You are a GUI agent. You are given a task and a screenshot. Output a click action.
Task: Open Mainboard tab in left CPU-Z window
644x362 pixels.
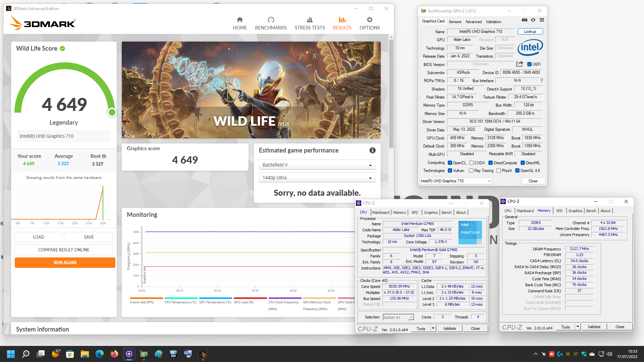point(381,213)
